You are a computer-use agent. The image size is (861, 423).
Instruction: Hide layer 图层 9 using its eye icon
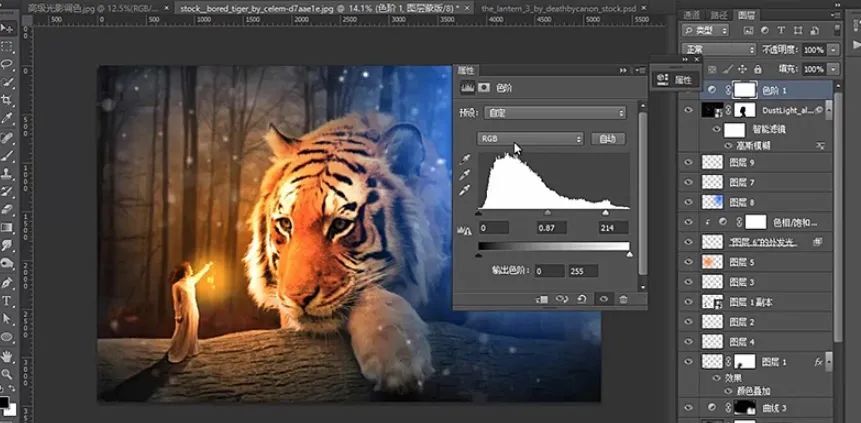(688, 162)
